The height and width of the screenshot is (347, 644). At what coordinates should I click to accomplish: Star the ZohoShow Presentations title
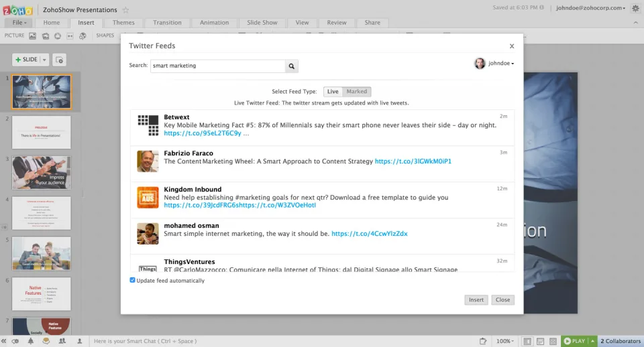125,10
